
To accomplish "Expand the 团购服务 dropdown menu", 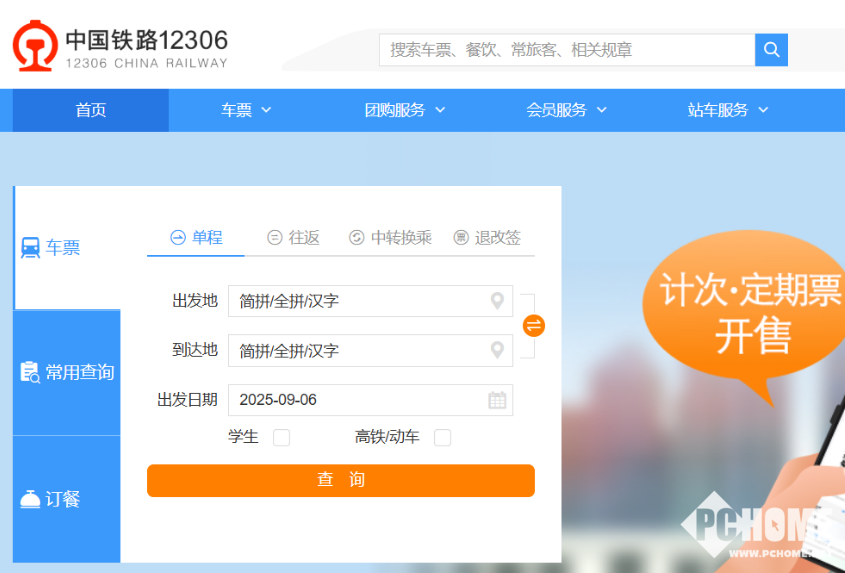I will tap(405, 110).
